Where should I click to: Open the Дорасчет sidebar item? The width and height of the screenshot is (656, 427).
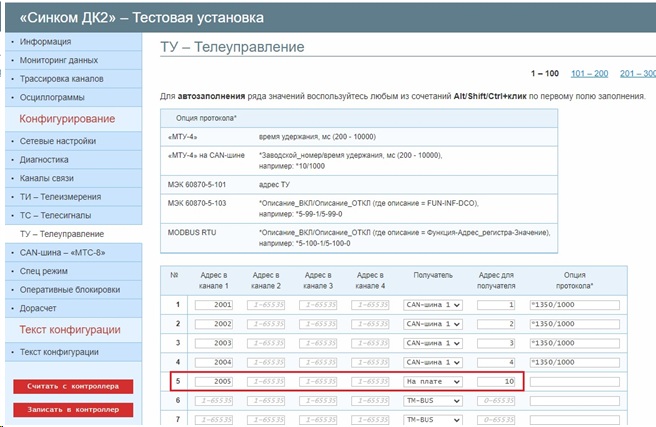(40, 306)
